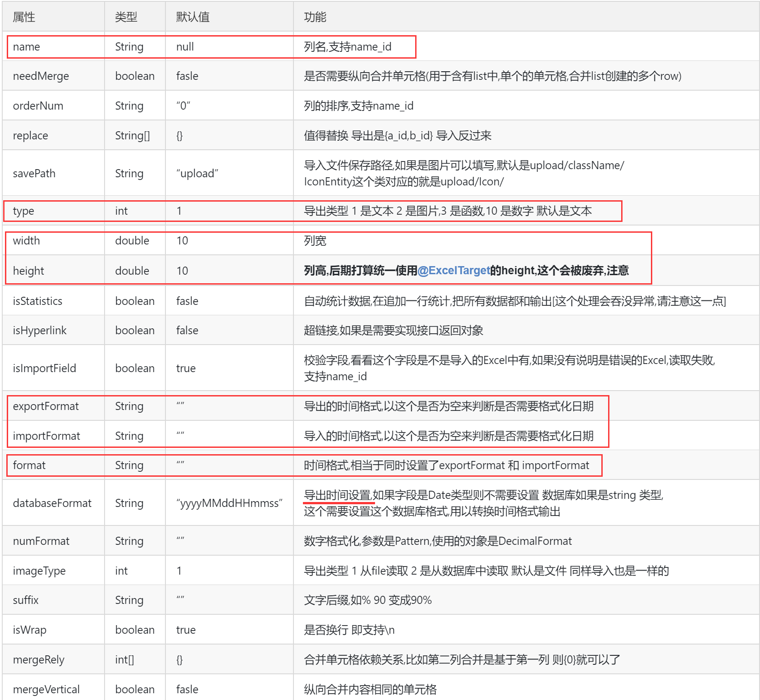Click description '超链接,如果是需要实现接口返回对象'
This screenshot has height=700, width=760.
[394, 330]
